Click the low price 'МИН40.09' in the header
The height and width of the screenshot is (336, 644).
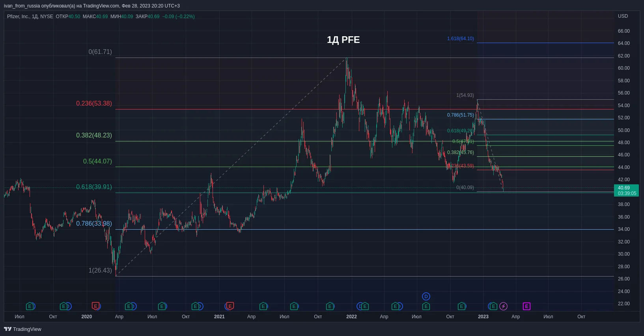[122, 17]
